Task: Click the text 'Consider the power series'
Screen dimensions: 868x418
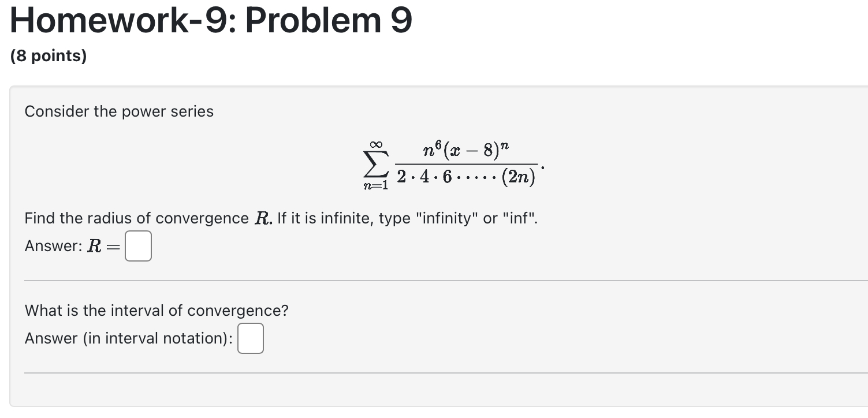Action: tap(119, 111)
